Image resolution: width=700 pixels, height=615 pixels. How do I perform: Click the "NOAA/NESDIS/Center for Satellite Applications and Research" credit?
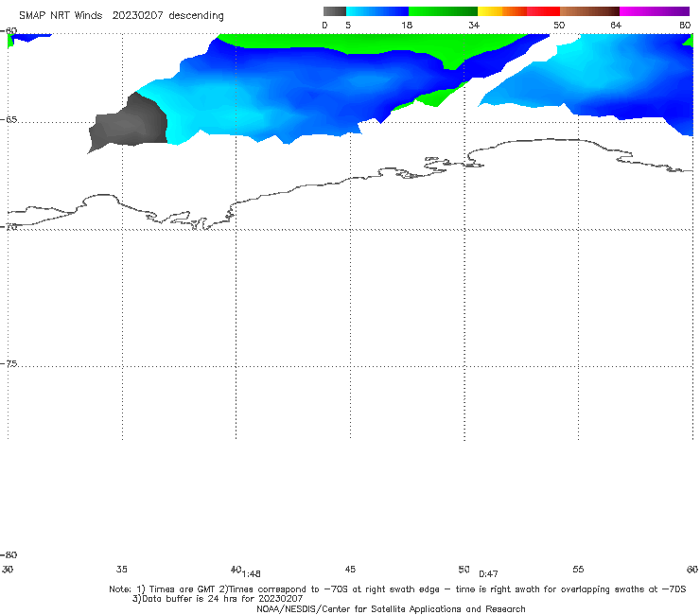(x=391, y=608)
